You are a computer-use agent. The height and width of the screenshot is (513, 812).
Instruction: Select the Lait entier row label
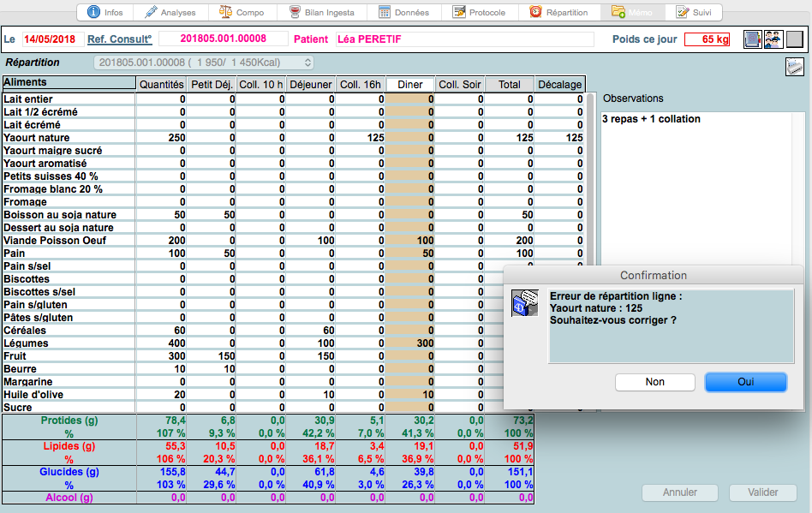[28, 98]
